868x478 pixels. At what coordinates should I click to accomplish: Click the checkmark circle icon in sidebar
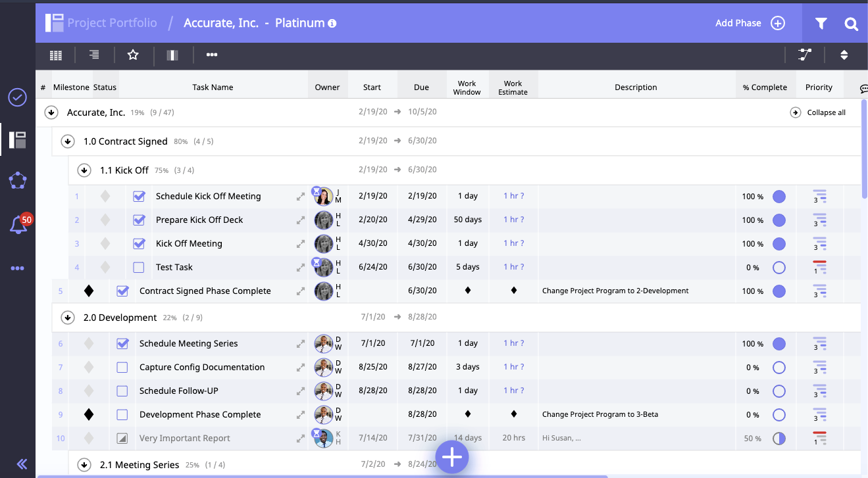tap(17, 98)
